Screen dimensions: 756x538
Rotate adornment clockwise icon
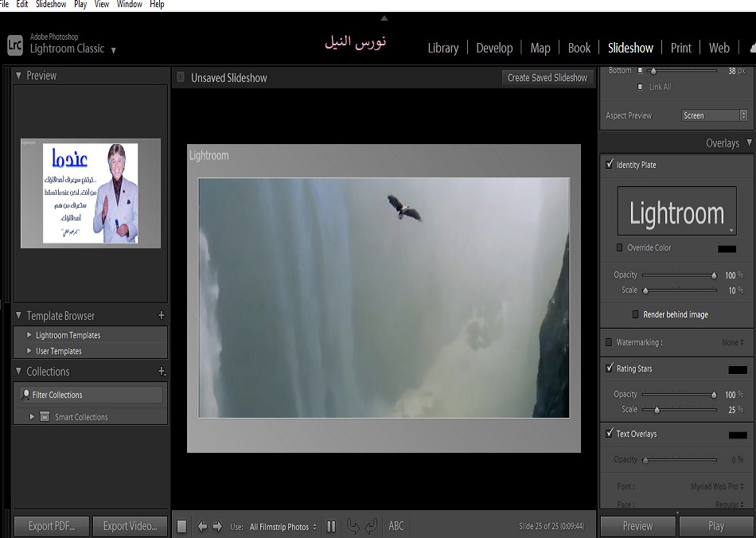[x=371, y=526]
